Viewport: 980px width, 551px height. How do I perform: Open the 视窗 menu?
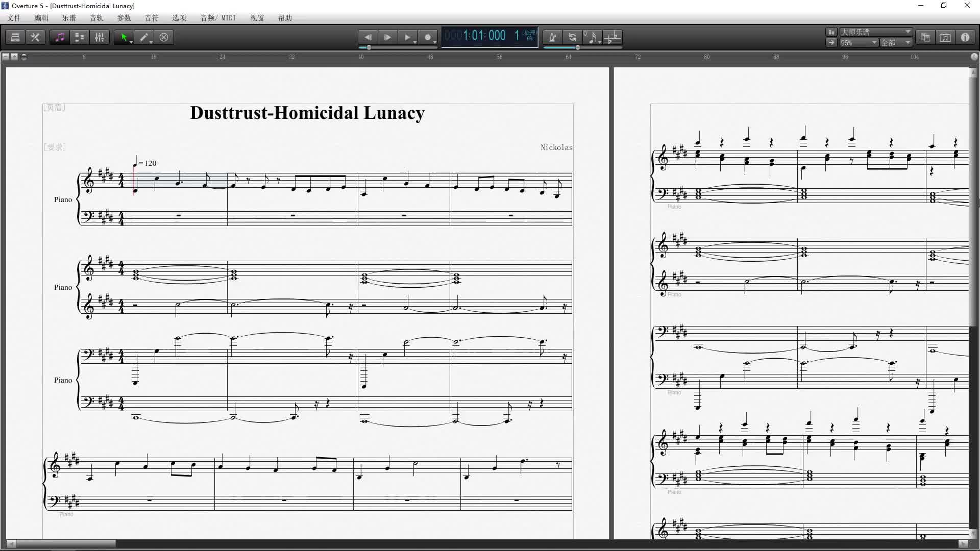coord(257,18)
